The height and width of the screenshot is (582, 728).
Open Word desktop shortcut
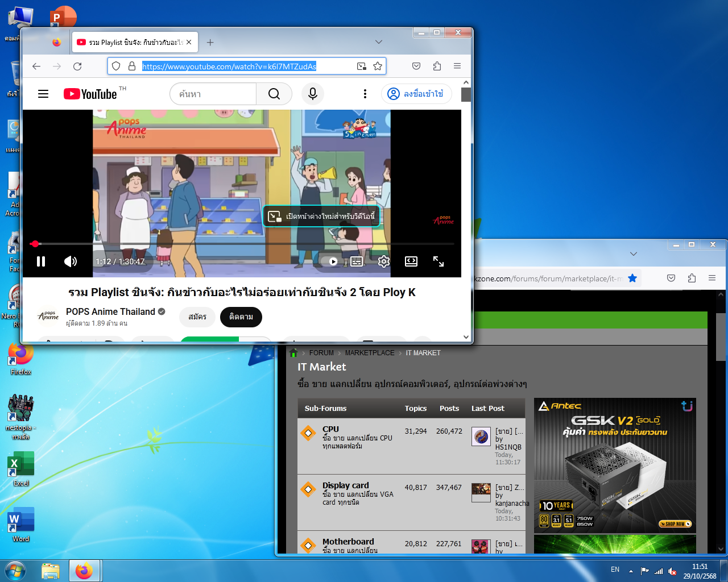pos(21,525)
